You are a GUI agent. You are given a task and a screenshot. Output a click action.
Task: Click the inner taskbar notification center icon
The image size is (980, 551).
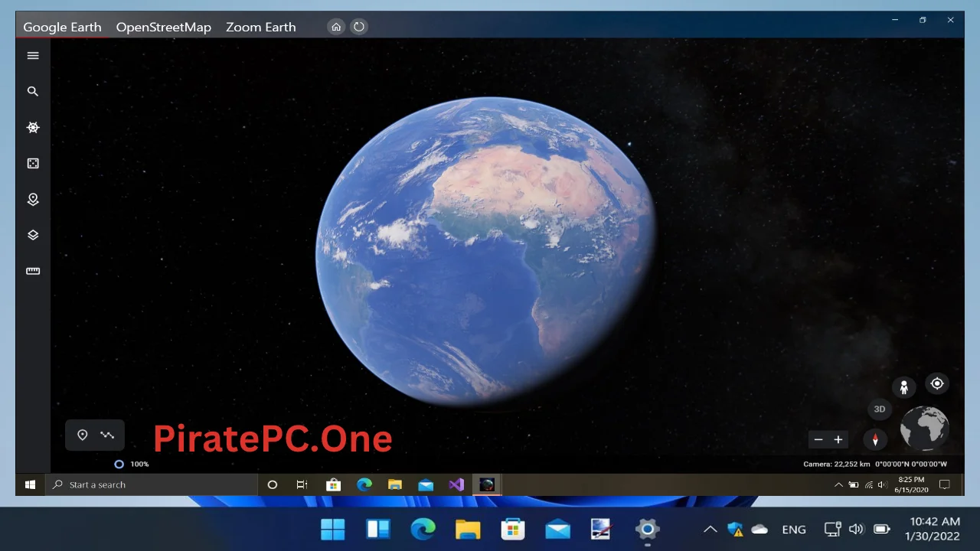click(945, 484)
